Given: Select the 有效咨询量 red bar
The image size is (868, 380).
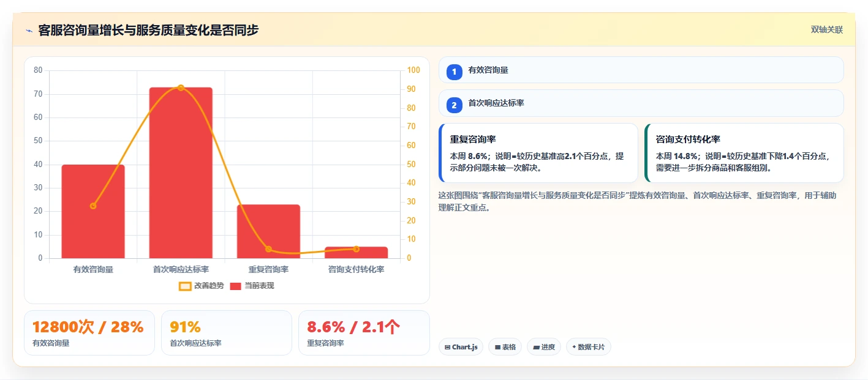Looking at the screenshot, I should (x=93, y=211).
